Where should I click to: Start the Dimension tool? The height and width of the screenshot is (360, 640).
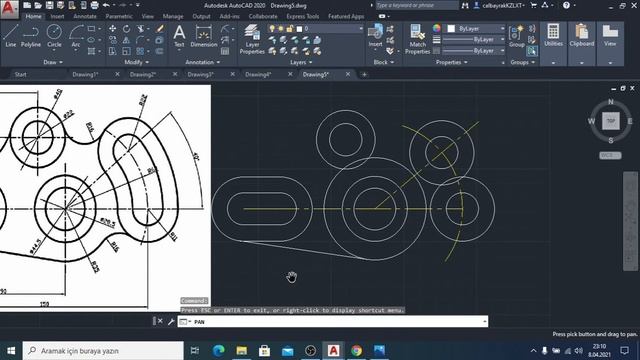click(204, 36)
